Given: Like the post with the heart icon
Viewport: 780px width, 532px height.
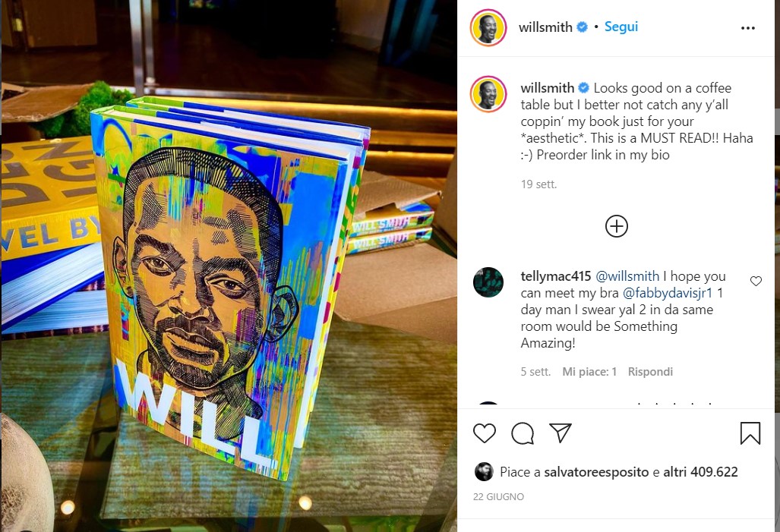Looking at the screenshot, I should pyautogui.click(x=484, y=433).
